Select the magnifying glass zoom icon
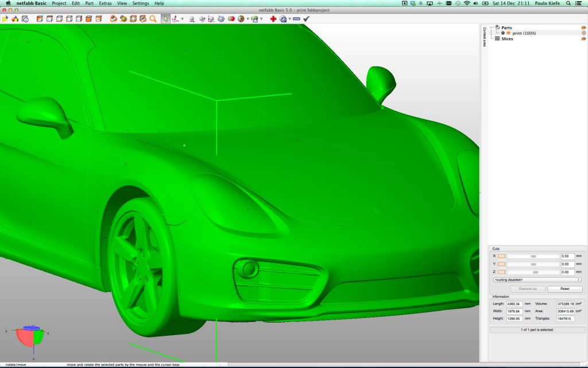The height and width of the screenshot is (368, 588). (x=153, y=19)
